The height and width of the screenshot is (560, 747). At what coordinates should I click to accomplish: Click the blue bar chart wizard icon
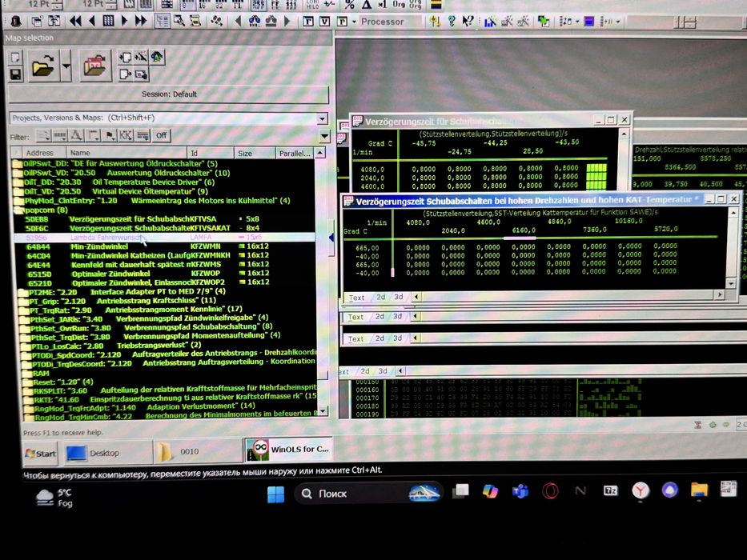coord(490,22)
